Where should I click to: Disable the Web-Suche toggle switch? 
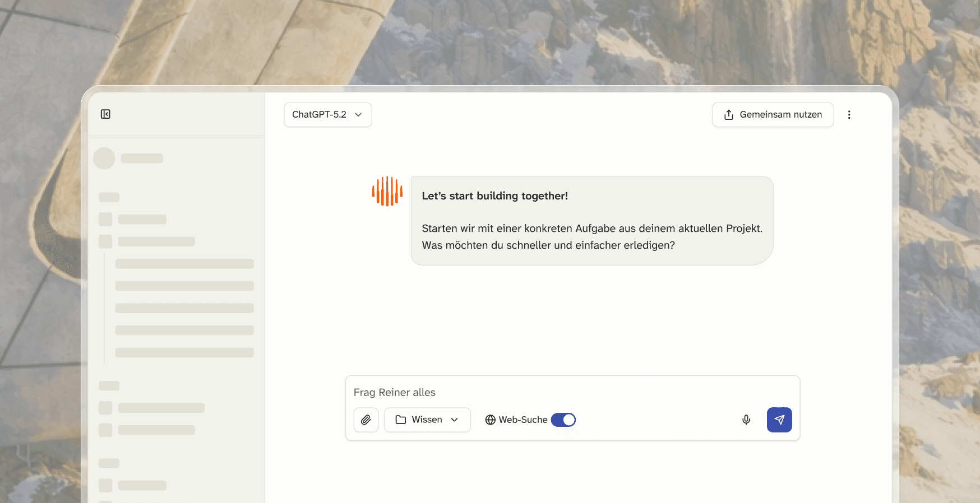tap(563, 420)
